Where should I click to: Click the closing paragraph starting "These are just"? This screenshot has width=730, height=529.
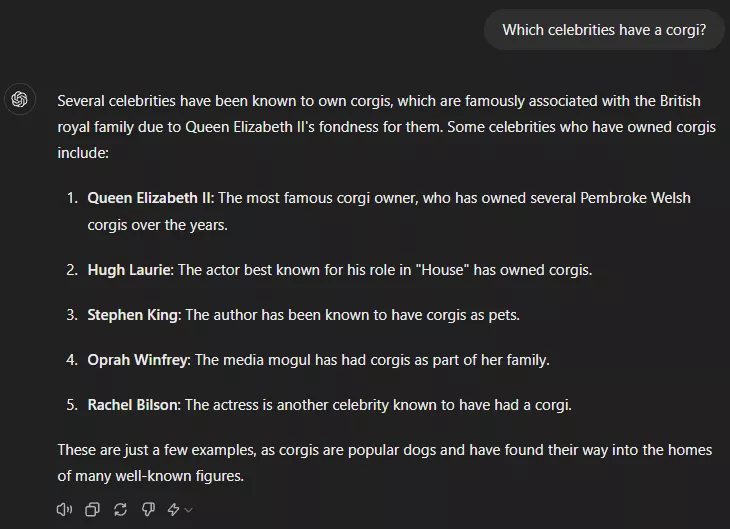tap(385, 463)
